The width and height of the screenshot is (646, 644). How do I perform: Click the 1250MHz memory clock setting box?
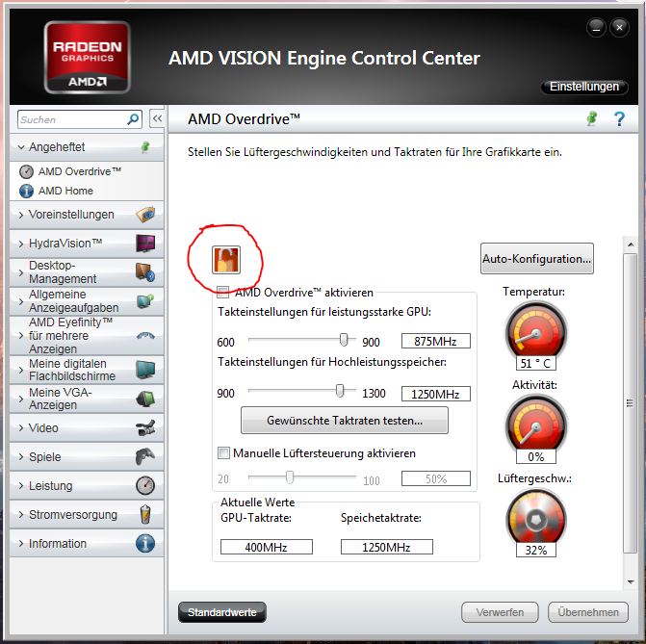436,394
